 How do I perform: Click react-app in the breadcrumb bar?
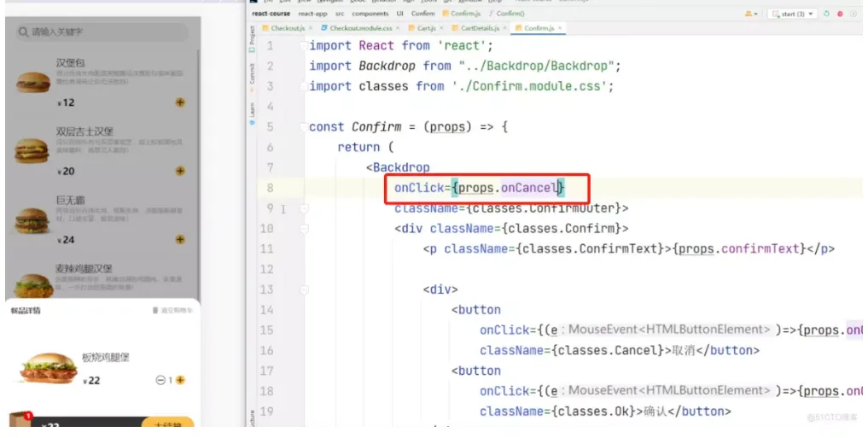312,14
